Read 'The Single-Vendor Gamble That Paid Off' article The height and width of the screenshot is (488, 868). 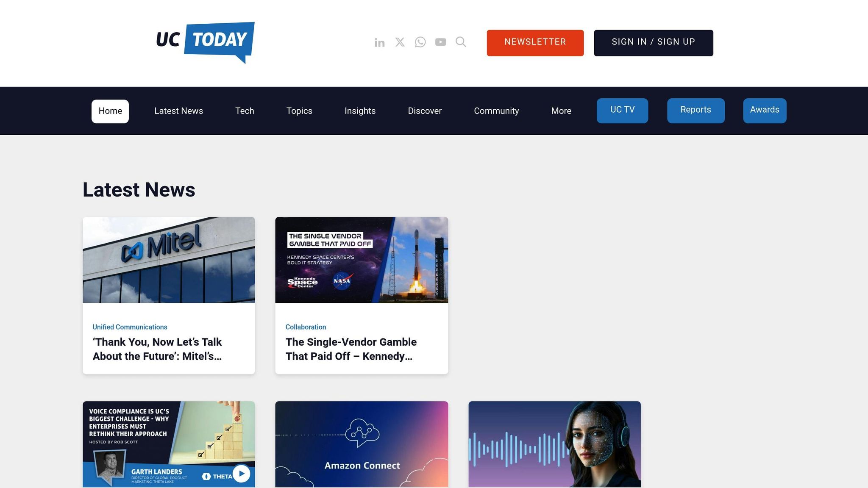351,349
